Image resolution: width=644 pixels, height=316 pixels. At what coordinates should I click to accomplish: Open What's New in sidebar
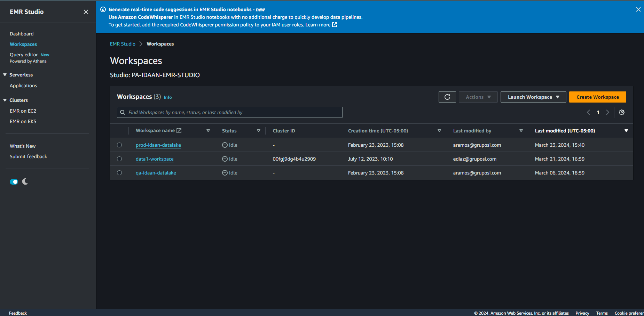23,146
